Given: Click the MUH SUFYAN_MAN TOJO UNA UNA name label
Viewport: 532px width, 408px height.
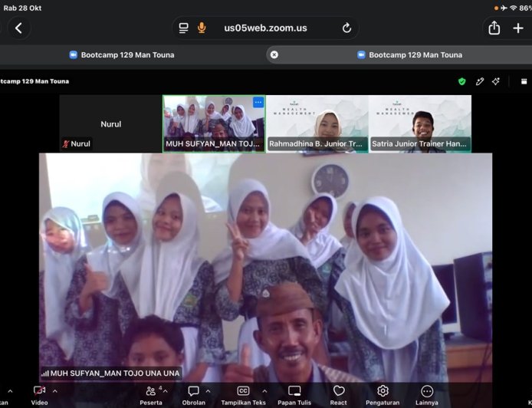Looking at the screenshot, I should (111, 373).
